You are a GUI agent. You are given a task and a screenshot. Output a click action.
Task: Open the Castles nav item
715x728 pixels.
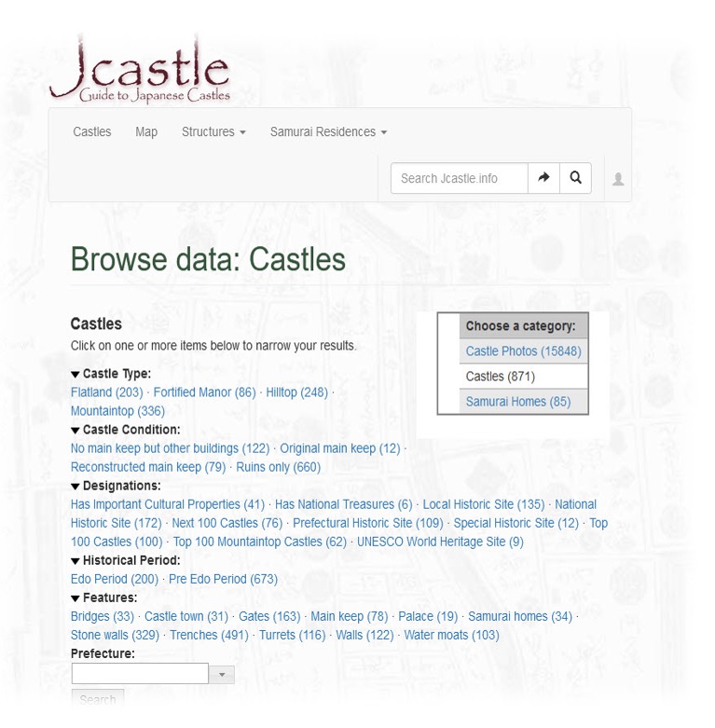tap(92, 131)
